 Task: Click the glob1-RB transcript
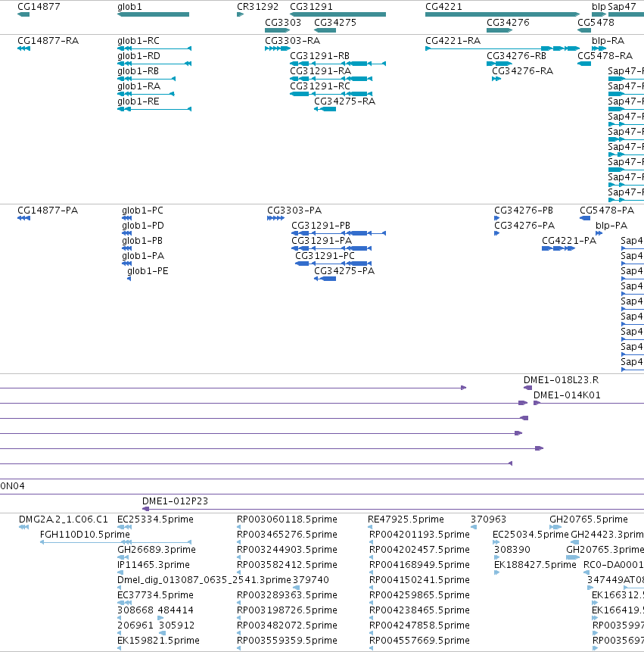pyautogui.click(x=146, y=79)
